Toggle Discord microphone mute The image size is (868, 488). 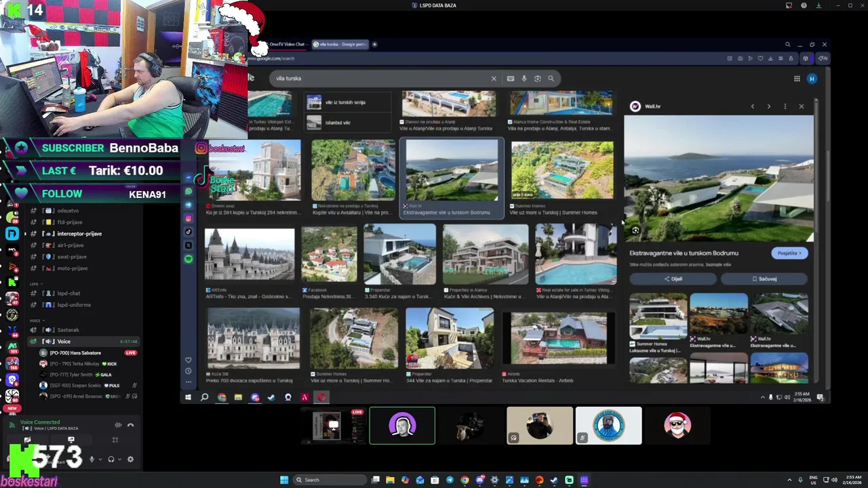point(92,459)
